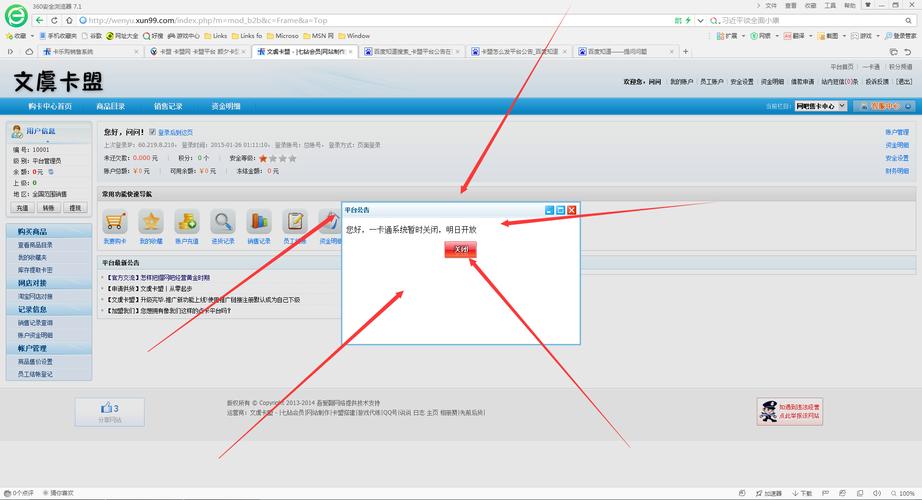Open the 客服中心 service center dropdown
The width and height of the screenshot is (922, 500).
(884, 106)
